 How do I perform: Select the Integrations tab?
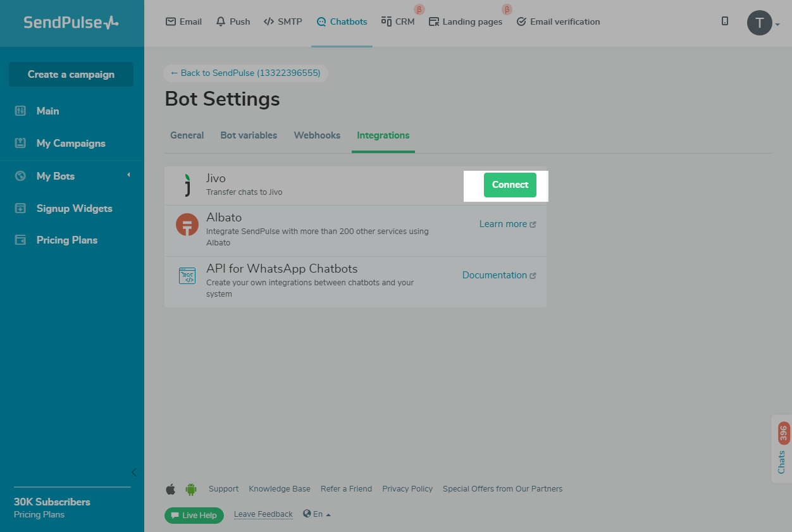(x=383, y=135)
